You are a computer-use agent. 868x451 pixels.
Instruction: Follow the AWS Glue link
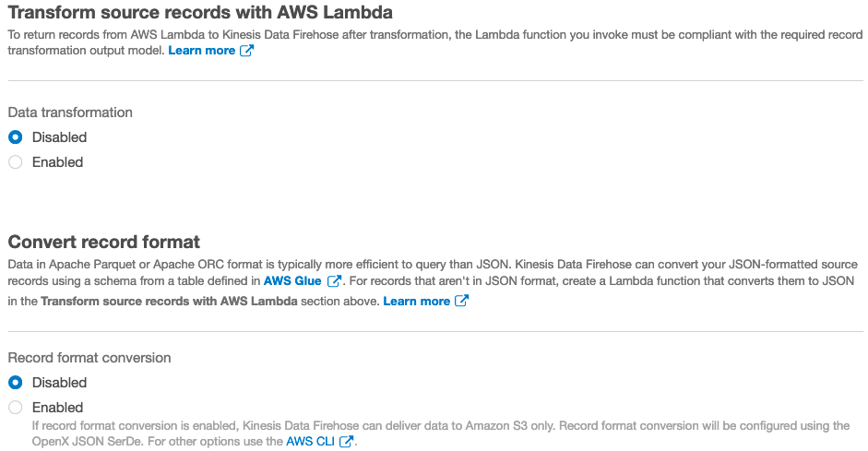point(292,280)
